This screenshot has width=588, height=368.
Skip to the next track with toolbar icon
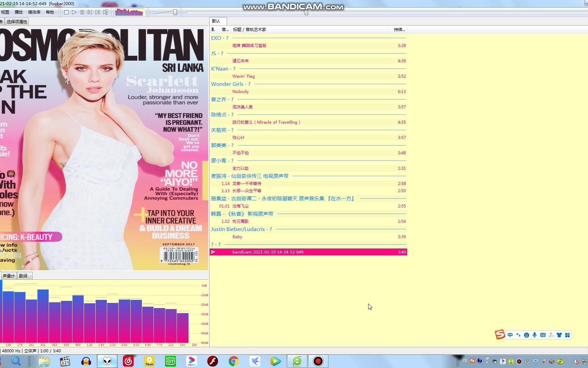98,12
